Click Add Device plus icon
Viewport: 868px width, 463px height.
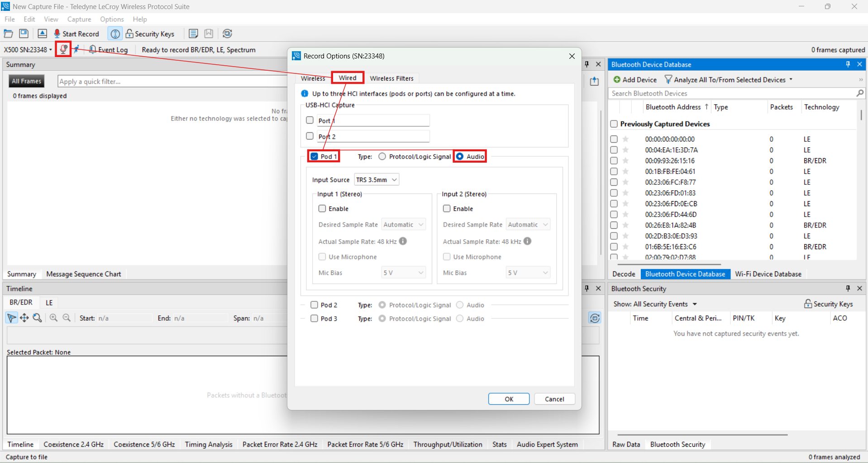click(617, 80)
